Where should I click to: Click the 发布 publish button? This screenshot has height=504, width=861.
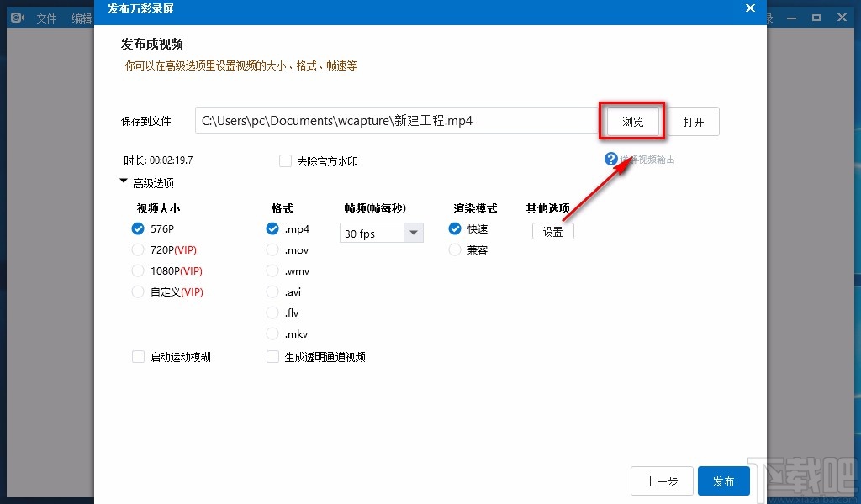pyautogui.click(x=723, y=481)
